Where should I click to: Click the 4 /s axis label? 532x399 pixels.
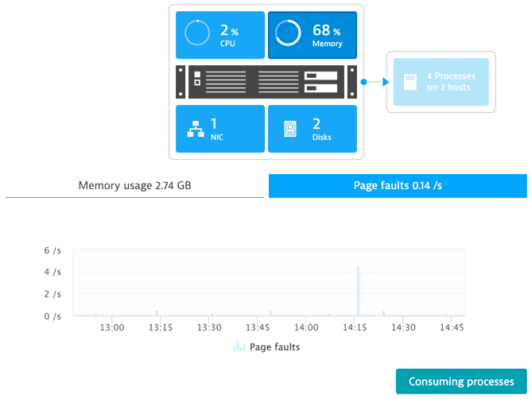(x=52, y=272)
